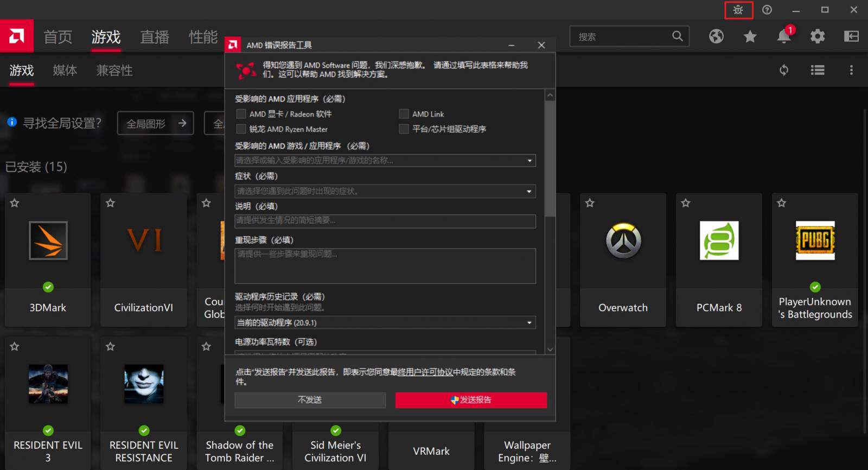Open the three-dot more options menu
Screen dimensions: 868x470
point(851,70)
